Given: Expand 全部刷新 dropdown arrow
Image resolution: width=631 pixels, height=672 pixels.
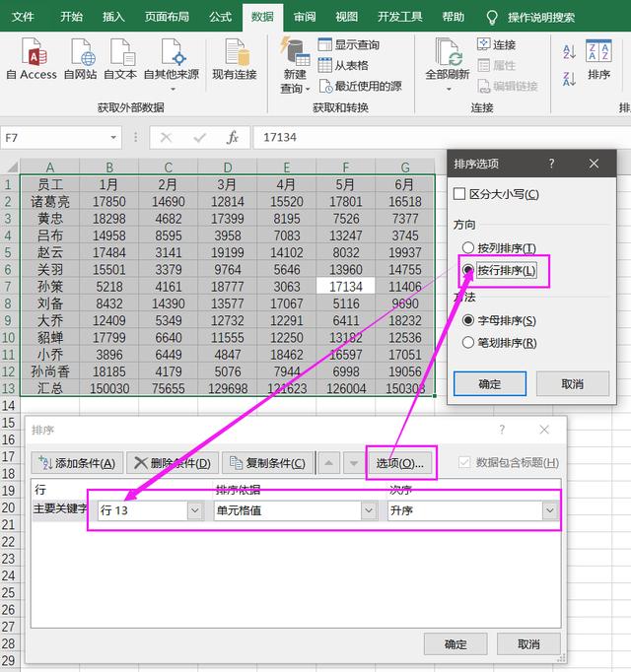Looking at the screenshot, I should coord(449,89).
